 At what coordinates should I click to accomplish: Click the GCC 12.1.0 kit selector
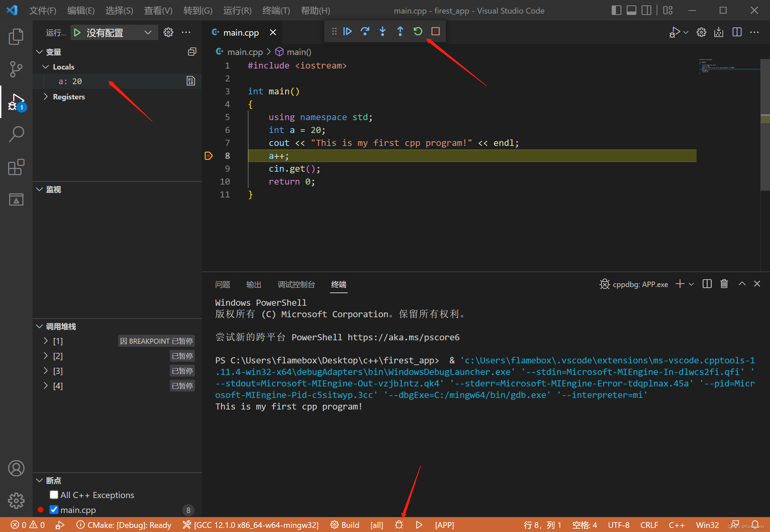[251, 525]
